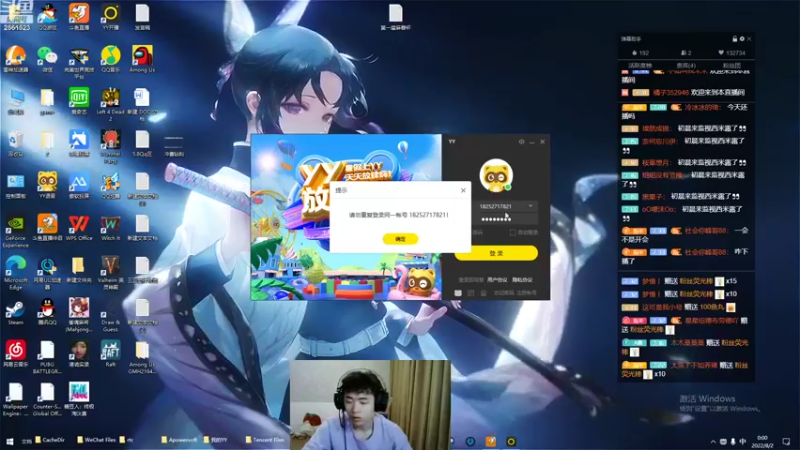
Task: Expand the YY account number dropdown arrow
Action: click(x=531, y=206)
